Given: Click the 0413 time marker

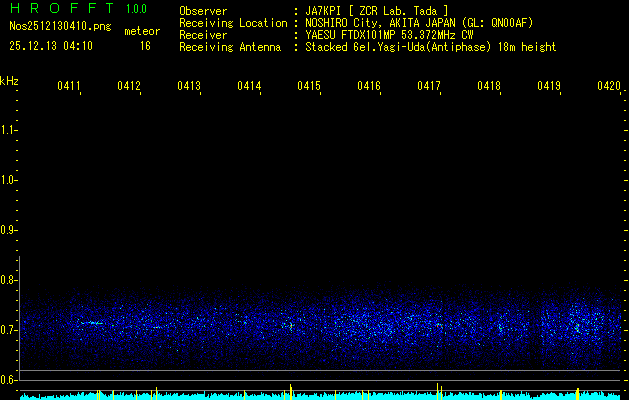Looking at the screenshot, I should coord(189,87).
